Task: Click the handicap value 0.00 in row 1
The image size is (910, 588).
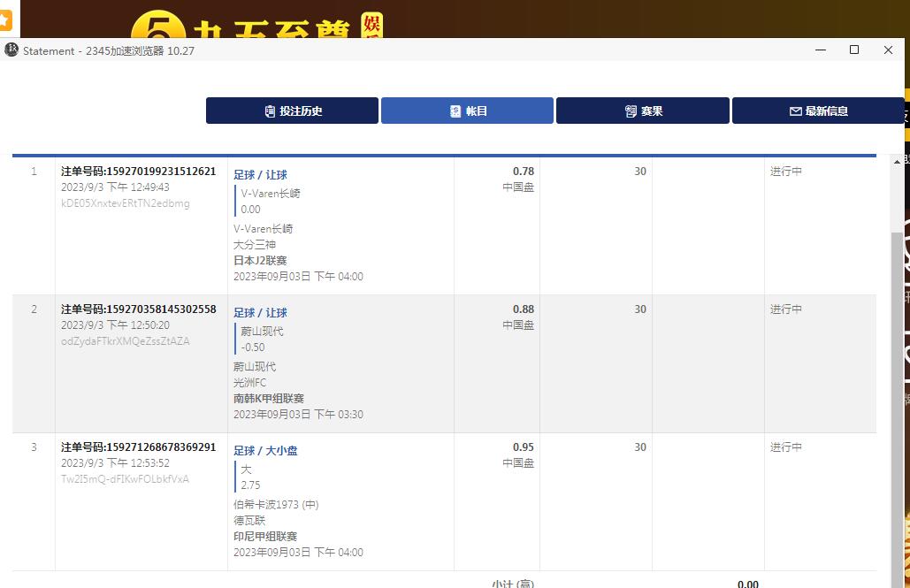Action: click(x=250, y=210)
